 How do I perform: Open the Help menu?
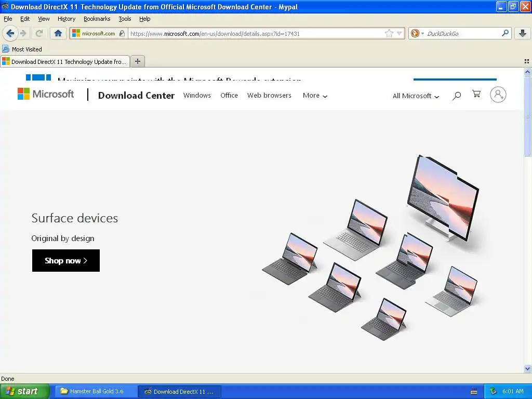145,19
